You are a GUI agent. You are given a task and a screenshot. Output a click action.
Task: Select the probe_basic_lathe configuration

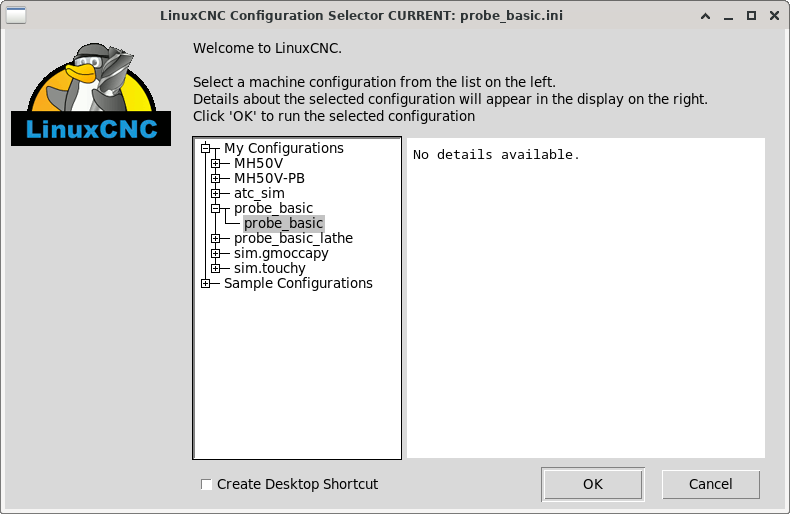[293, 238]
